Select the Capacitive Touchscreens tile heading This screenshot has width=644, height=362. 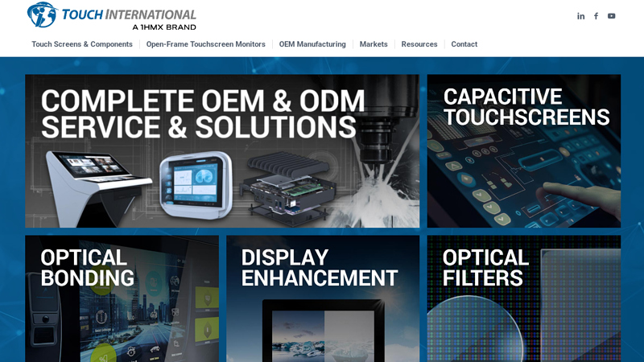point(526,107)
